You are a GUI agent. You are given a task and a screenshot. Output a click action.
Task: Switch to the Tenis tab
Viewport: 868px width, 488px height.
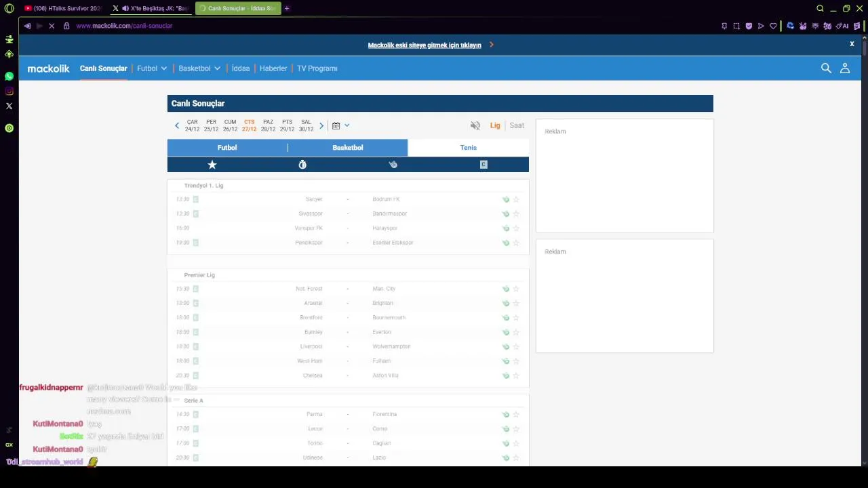pos(468,148)
